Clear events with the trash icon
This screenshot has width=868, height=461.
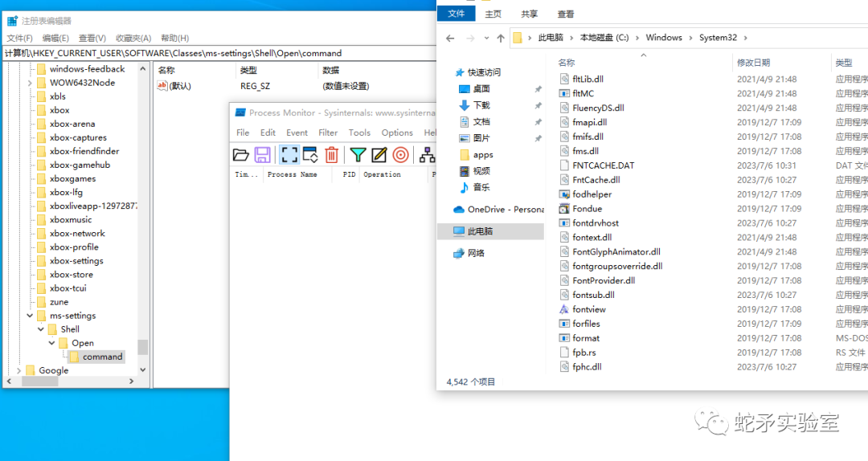332,155
